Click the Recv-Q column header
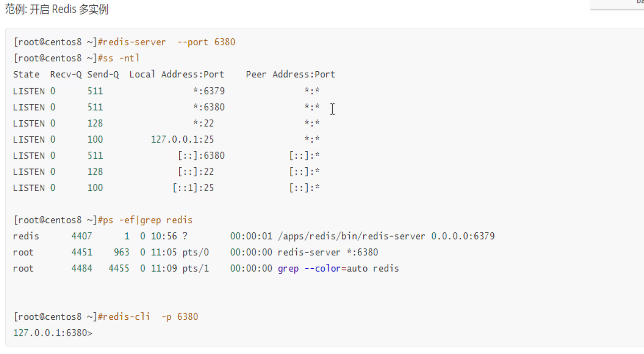 [x=66, y=75]
